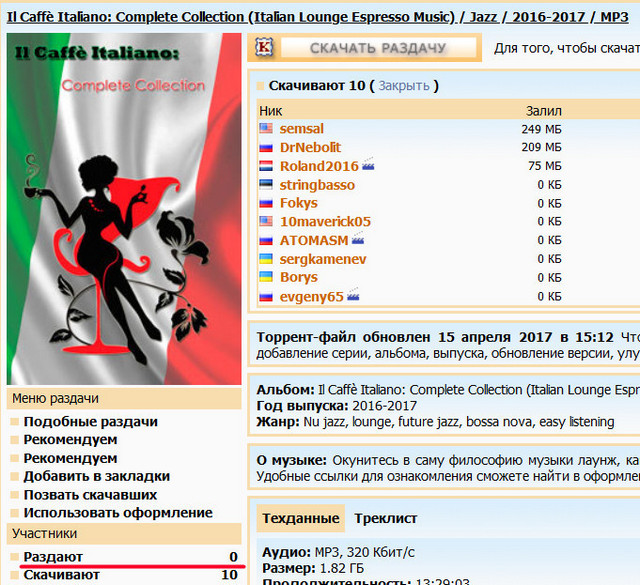The width and height of the screenshot is (640, 585).
Task: Click the Меню раздачи section header
Action: pos(124,398)
